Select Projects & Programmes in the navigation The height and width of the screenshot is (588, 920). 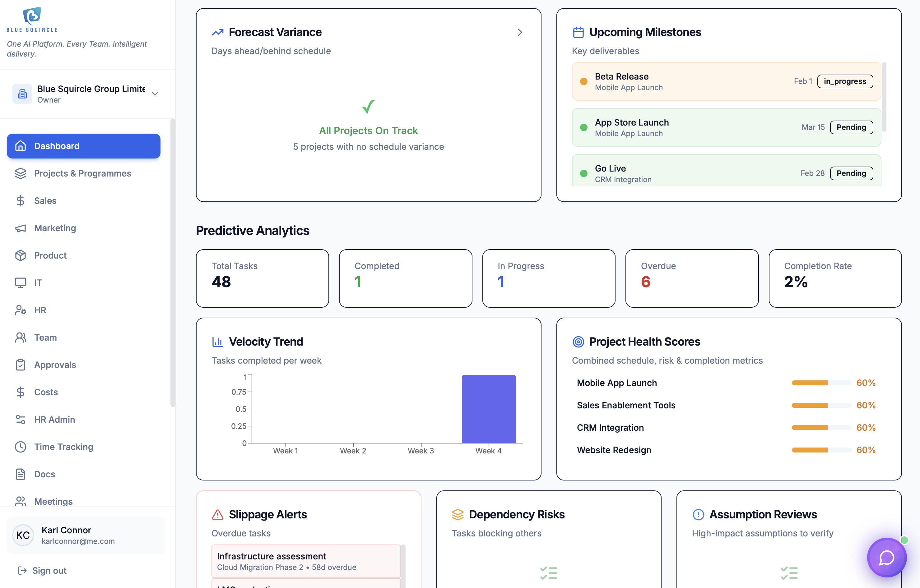pos(82,173)
